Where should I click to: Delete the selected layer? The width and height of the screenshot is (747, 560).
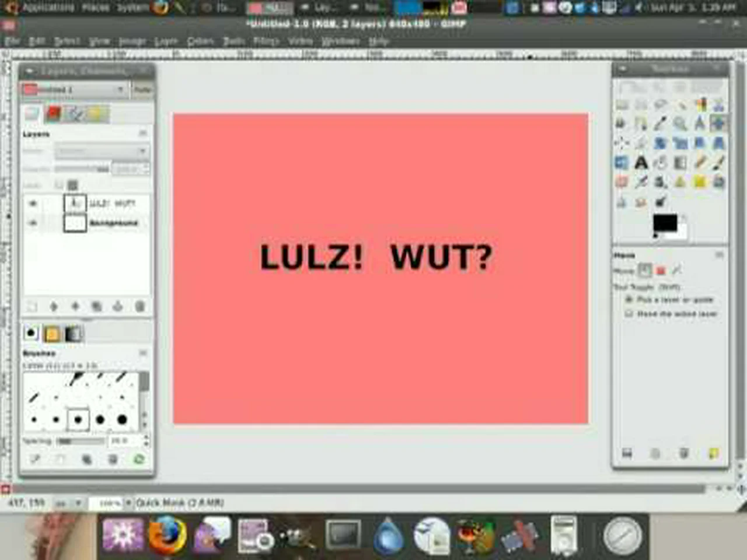pyautogui.click(x=139, y=306)
